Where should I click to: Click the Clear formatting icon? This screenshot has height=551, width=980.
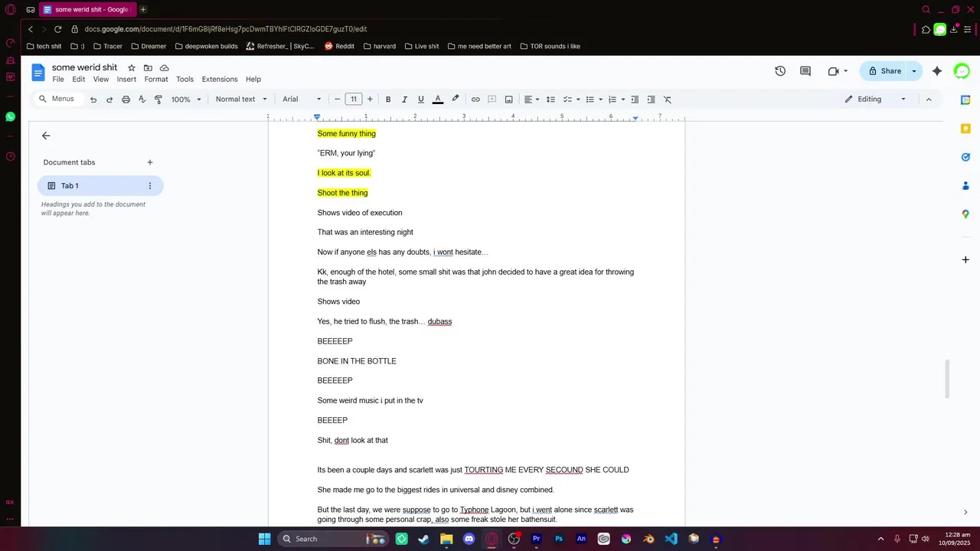[x=667, y=99]
